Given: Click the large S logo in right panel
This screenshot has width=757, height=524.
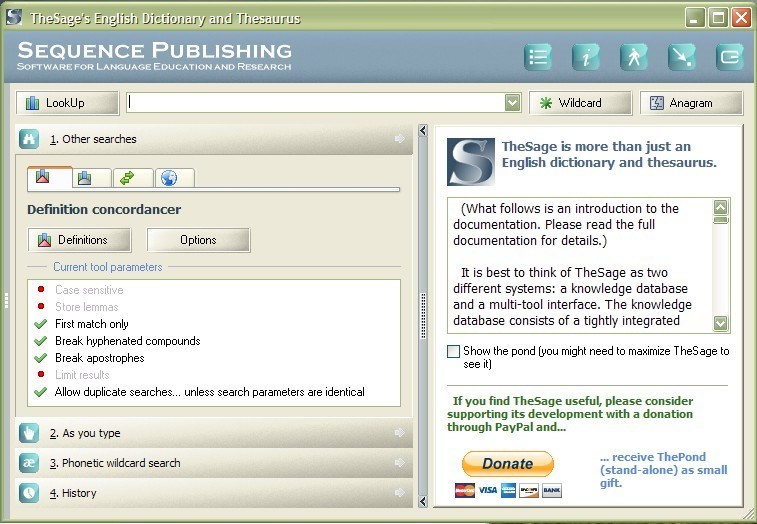Looking at the screenshot, I should pos(471,162).
